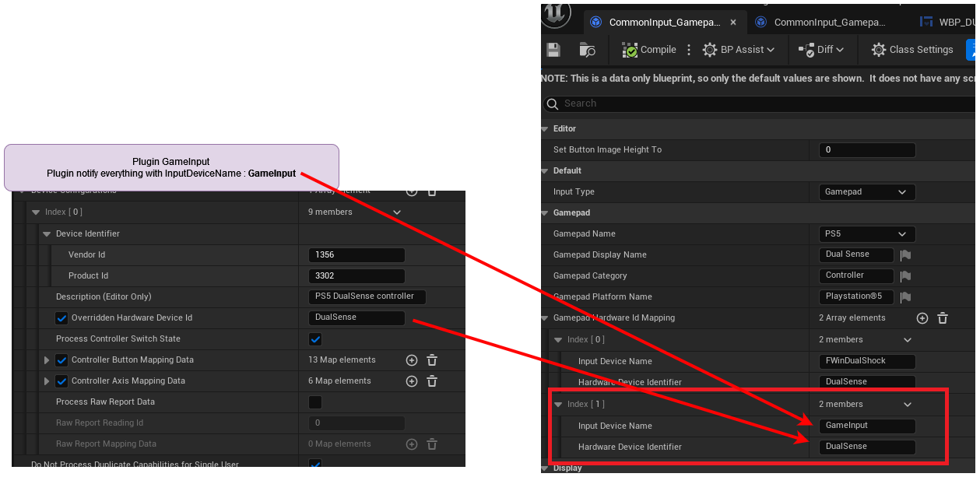The width and height of the screenshot is (980, 477).
Task: Edit the Gamepad Category Controller field
Action: [856, 275]
